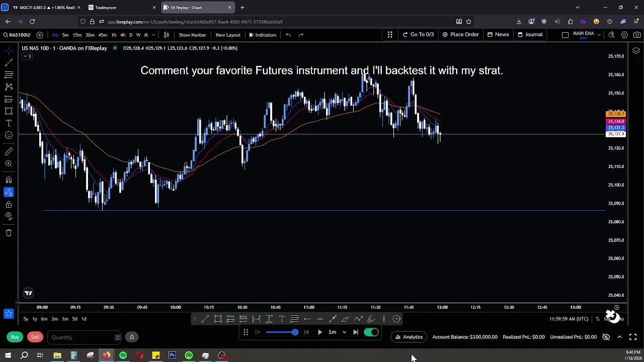The height and width of the screenshot is (362, 644).
Task: Select the 1y date range
Action: point(35,319)
